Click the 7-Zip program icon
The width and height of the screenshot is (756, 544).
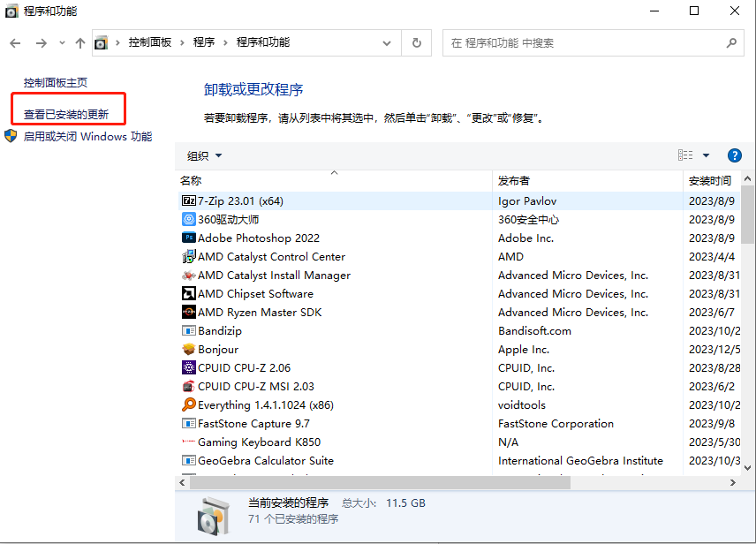tap(188, 200)
